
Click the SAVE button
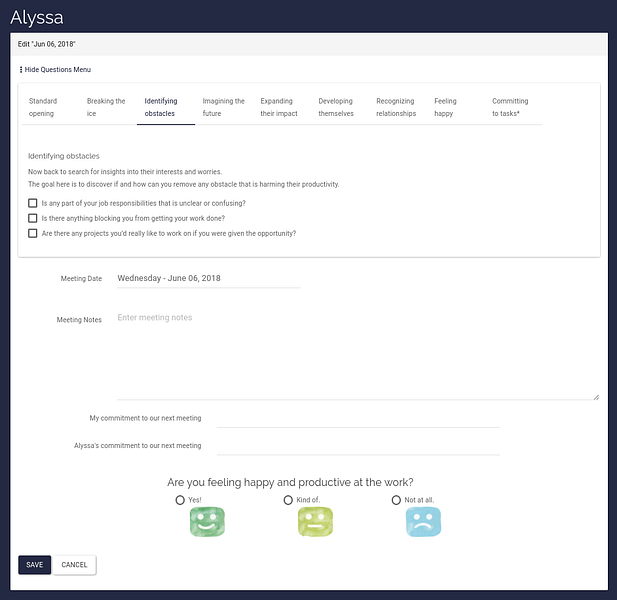click(x=35, y=565)
